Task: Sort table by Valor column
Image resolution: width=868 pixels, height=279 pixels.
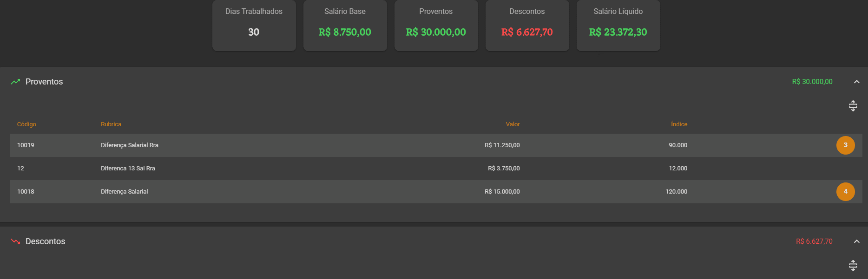Action: point(513,124)
